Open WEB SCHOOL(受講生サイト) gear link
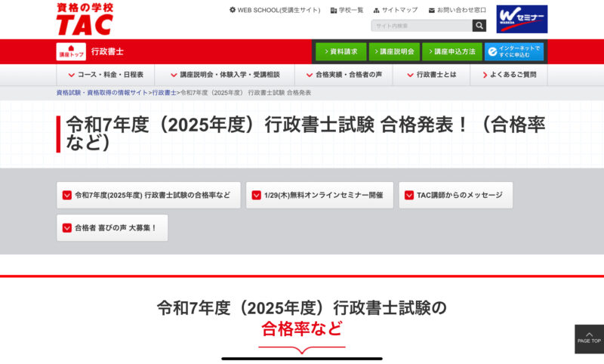Image resolution: width=604 pixels, height=364 pixels. click(x=275, y=10)
